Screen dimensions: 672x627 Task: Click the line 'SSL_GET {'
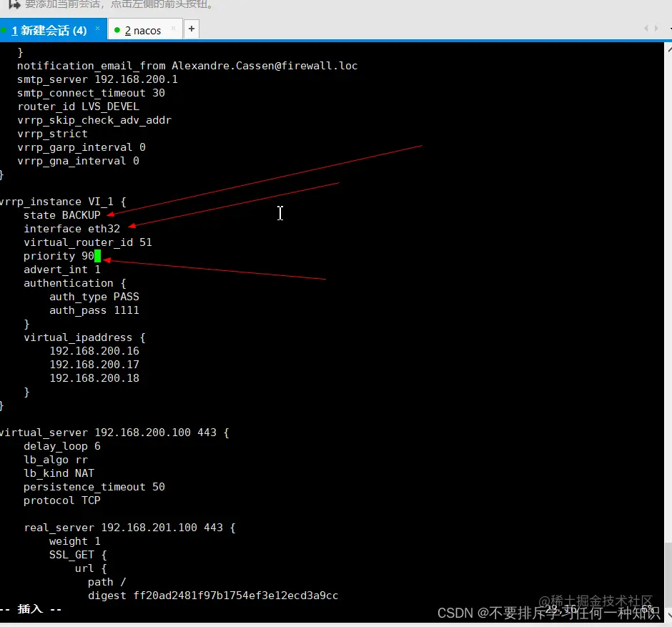[78, 555]
